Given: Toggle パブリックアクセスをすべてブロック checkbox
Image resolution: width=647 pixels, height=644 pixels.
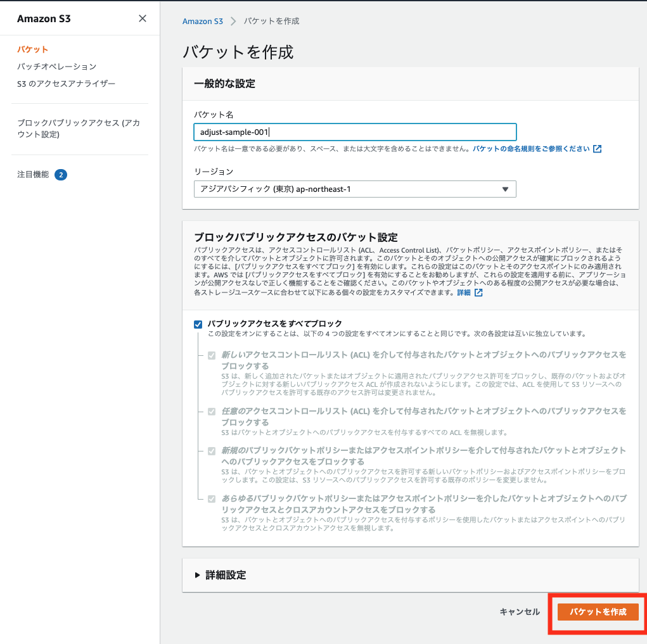Looking at the screenshot, I should [x=198, y=324].
